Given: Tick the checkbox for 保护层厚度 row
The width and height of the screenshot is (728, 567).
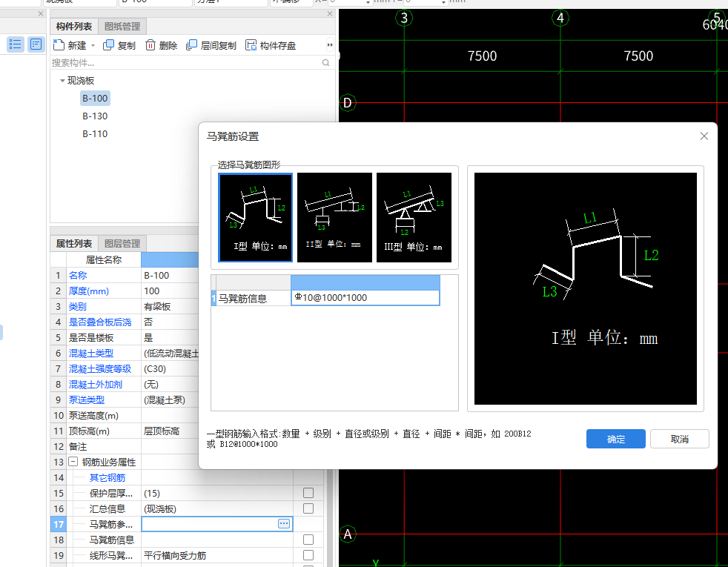Looking at the screenshot, I should point(308,493).
